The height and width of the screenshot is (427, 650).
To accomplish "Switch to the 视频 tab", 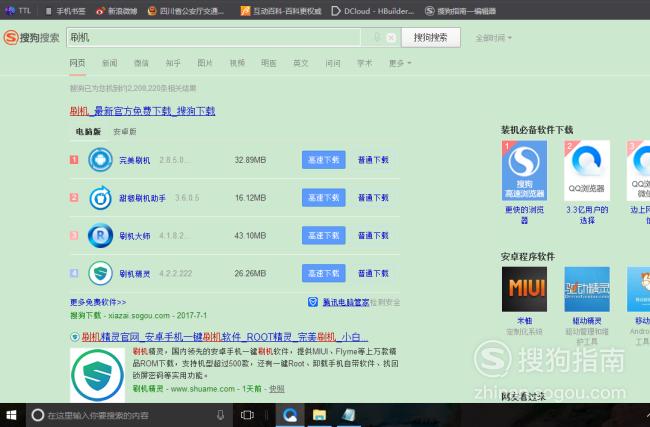I will pyautogui.click(x=237, y=63).
